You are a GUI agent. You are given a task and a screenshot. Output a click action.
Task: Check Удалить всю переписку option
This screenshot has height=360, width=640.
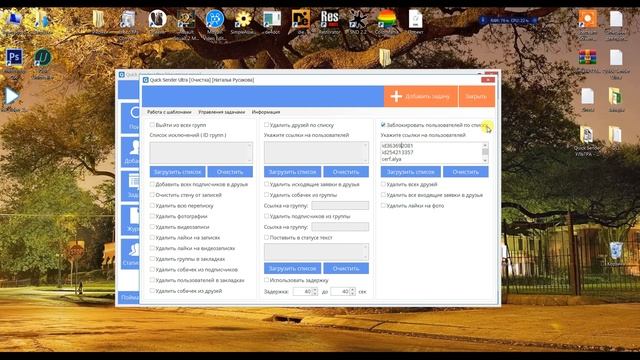152,206
